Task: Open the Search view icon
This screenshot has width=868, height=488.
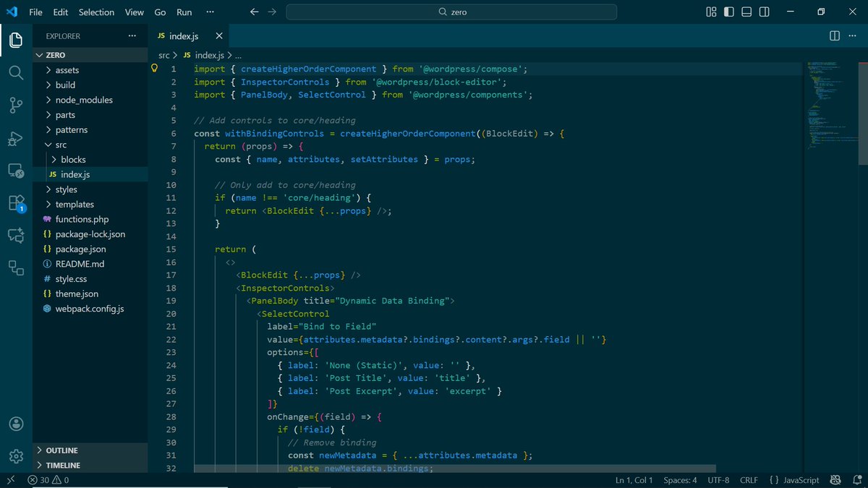Action: [x=15, y=72]
